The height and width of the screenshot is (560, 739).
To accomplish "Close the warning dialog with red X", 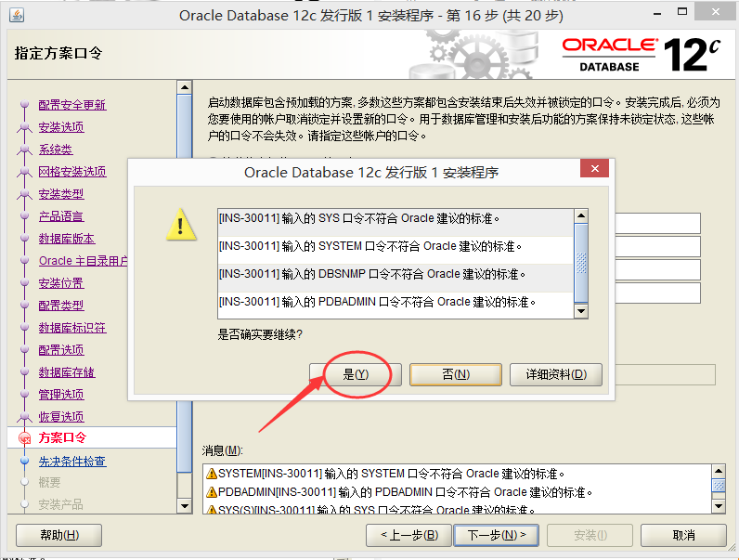I will [x=595, y=169].
